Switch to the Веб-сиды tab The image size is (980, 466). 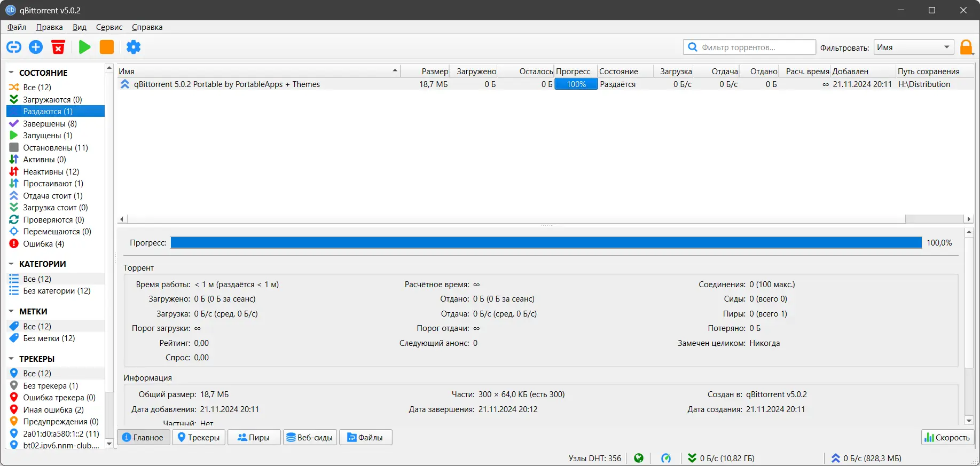(310, 437)
